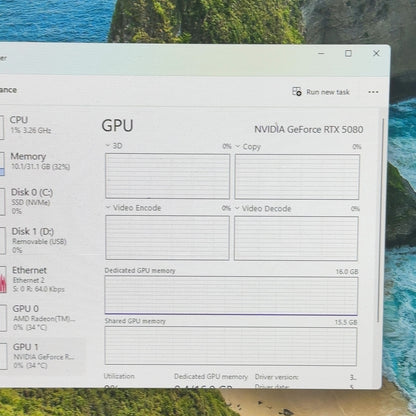Click the Run new task label
This screenshot has width=416, height=416.
pyautogui.click(x=328, y=92)
